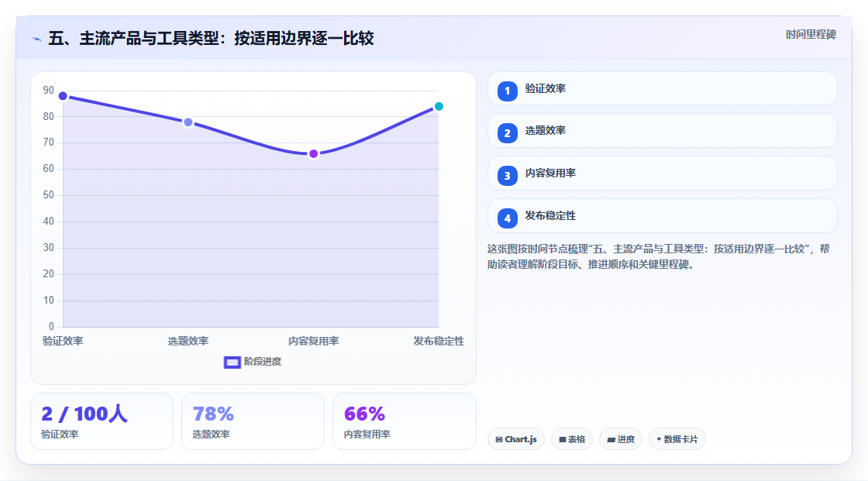Click the 时间里程碑 label at top right
868x481 pixels.
pyautogui.click(x=811, y=34)
